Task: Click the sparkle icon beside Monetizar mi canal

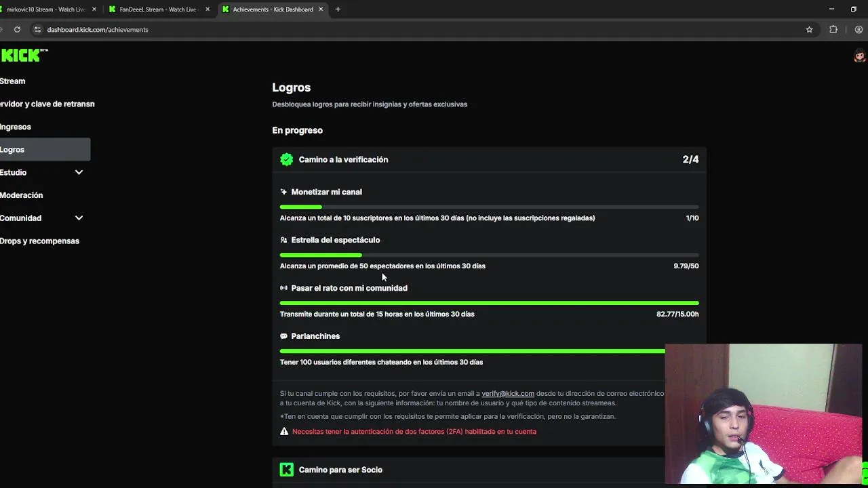Action: [283, 192]
